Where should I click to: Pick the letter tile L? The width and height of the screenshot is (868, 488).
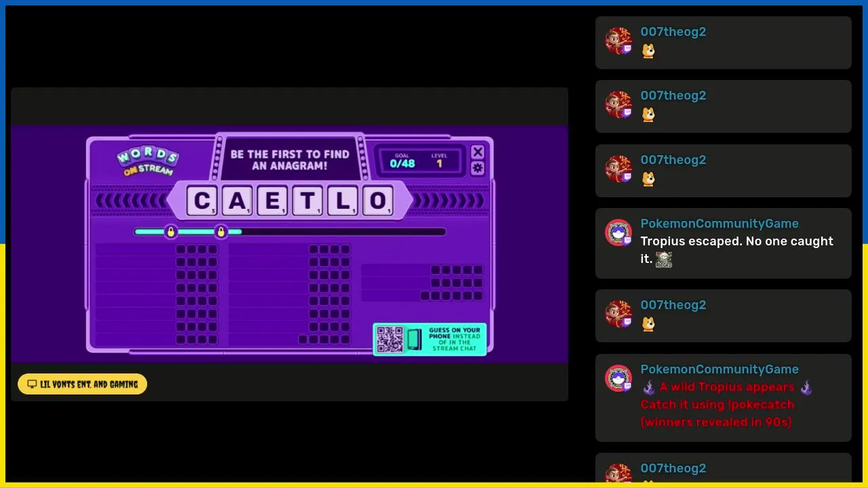[x=343, y=201]
